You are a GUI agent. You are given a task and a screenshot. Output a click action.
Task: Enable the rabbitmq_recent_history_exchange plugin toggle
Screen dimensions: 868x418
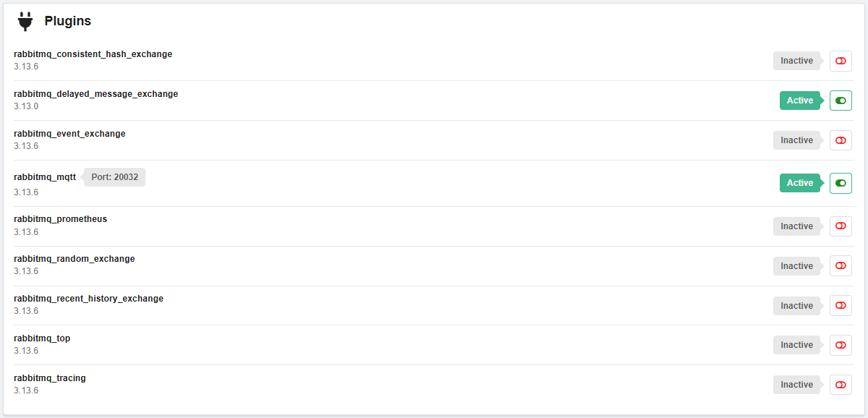[841, 306]
